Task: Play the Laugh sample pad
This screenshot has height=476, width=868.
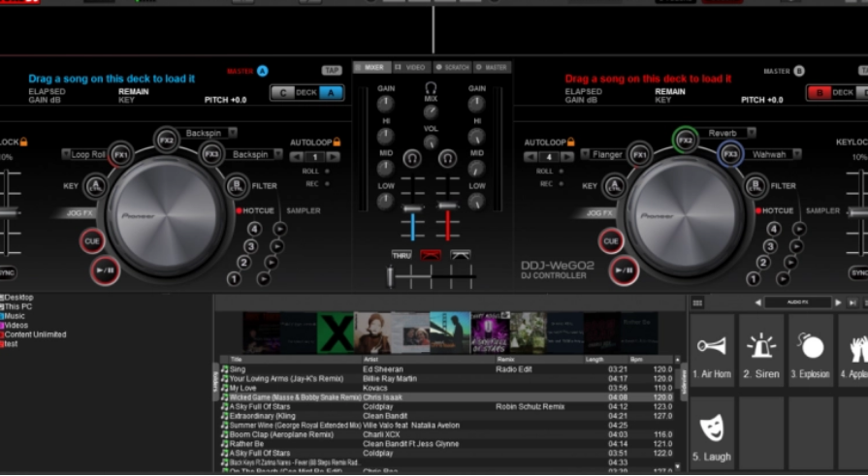Action: tap(712, 432)
